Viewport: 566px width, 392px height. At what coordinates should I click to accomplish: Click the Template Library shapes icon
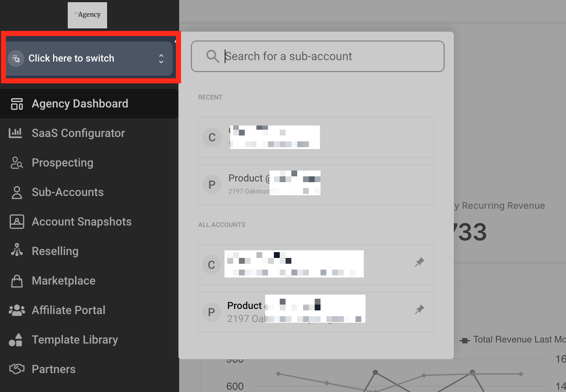pos(16,340)
